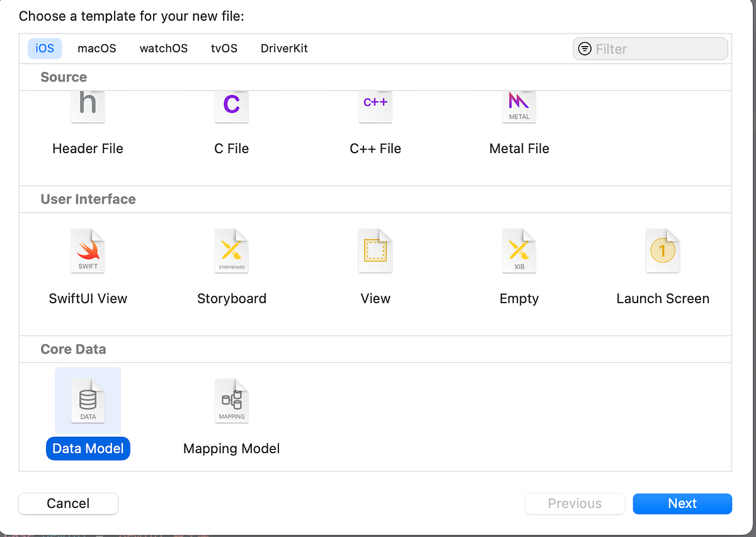Select the DriverKit platform tab
Screen dimensions: 756x537
click(284, 48)
